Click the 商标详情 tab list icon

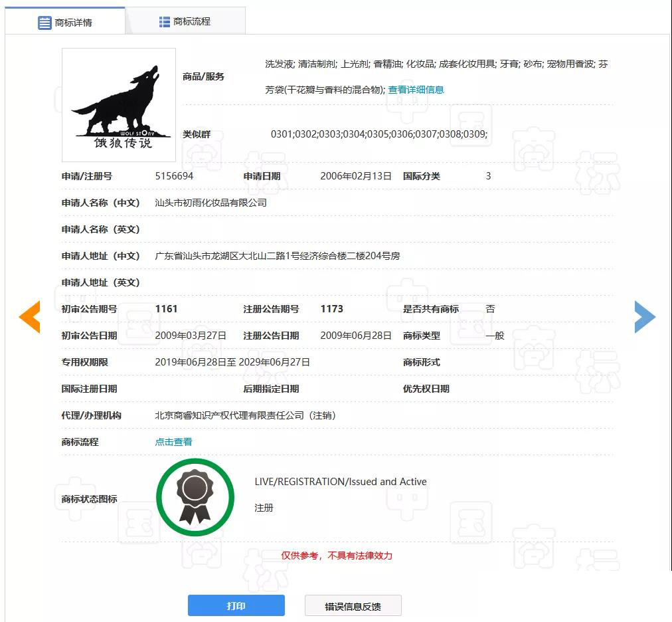[x=44, y=23]
